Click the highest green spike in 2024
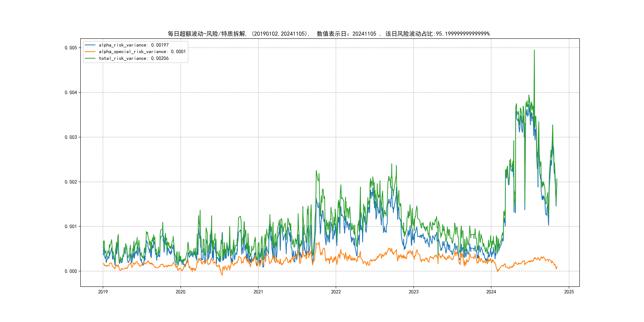The width and height of the screenshot is (644, 322). [x=534, y=51]
